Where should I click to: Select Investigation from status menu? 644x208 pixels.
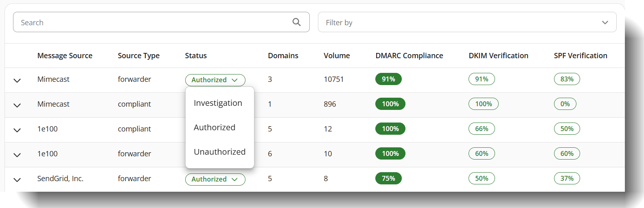(218, 103)
